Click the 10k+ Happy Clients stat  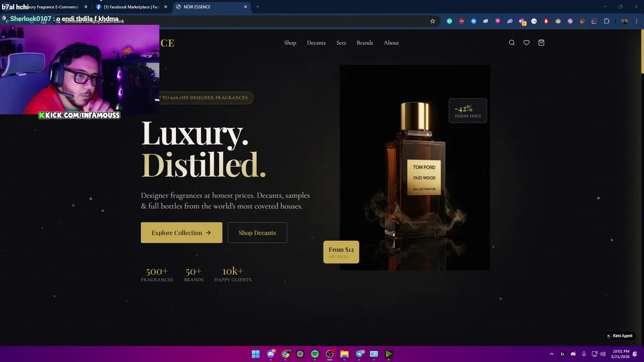[233, 275]
